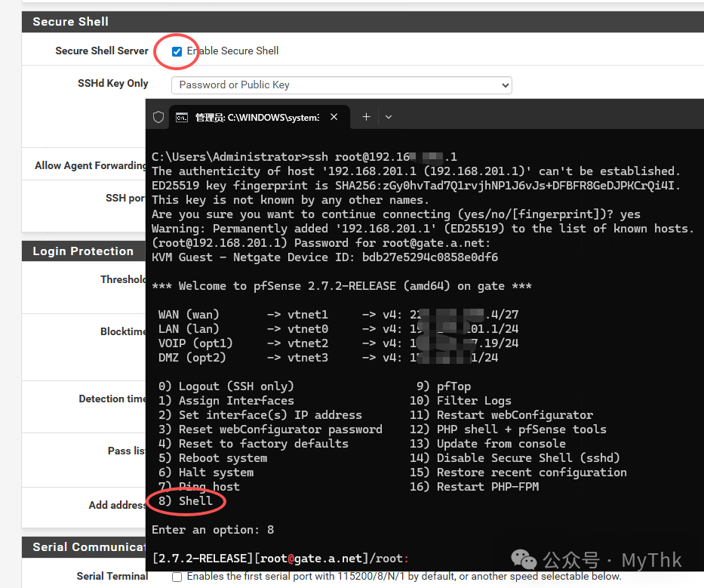
Task: Click the Detection time label
Action: click(x=112, y=399)
